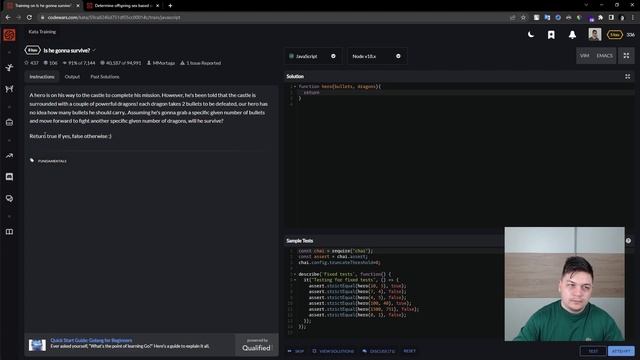Click the 40,537 of 94,991 completions stat

120,63
